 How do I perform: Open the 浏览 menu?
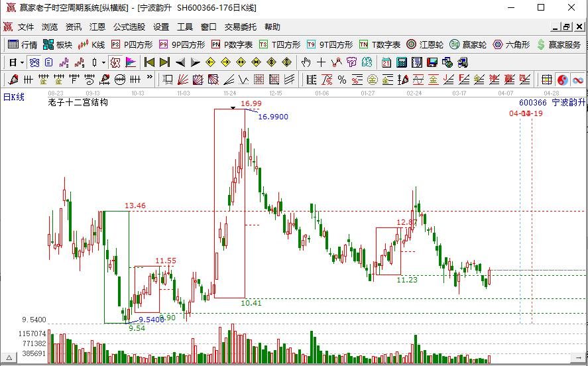[x=50, y=27]
